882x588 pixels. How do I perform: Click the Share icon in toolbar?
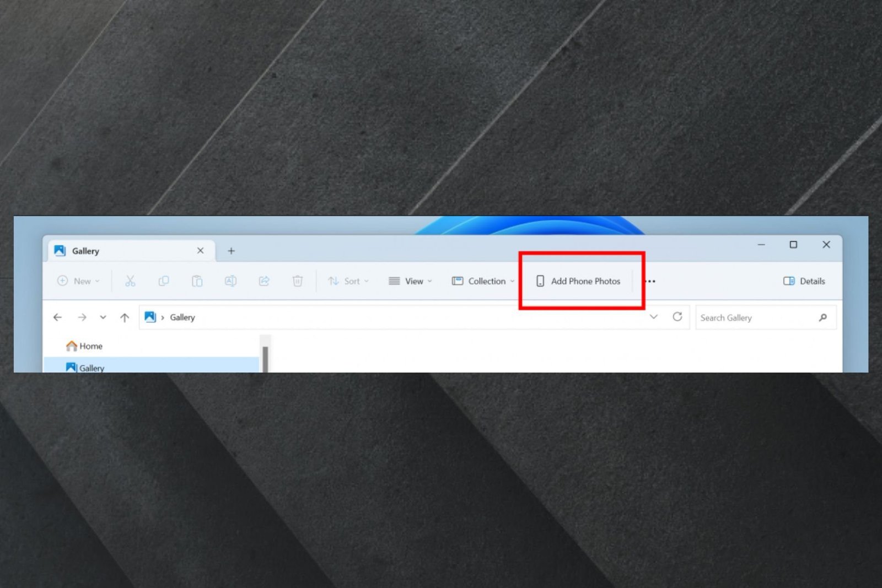point(264,281)
